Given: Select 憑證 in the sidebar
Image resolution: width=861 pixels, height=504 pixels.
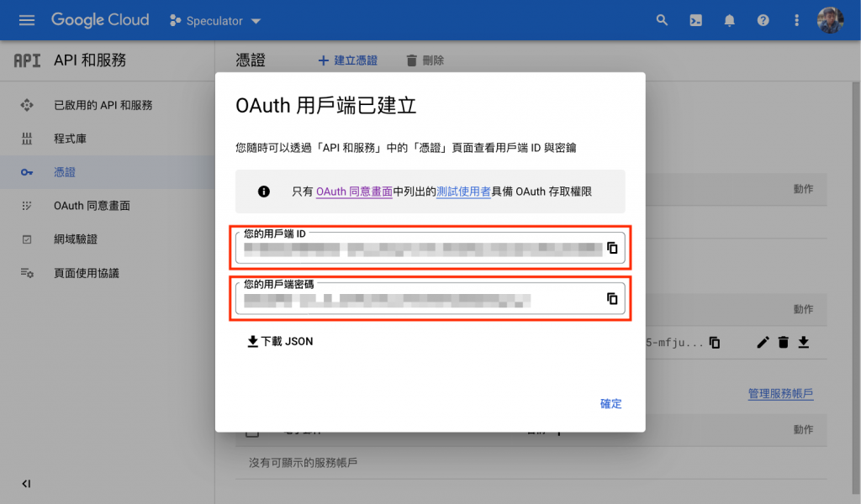Looking at the screenshot, I should tap(65, 172).
